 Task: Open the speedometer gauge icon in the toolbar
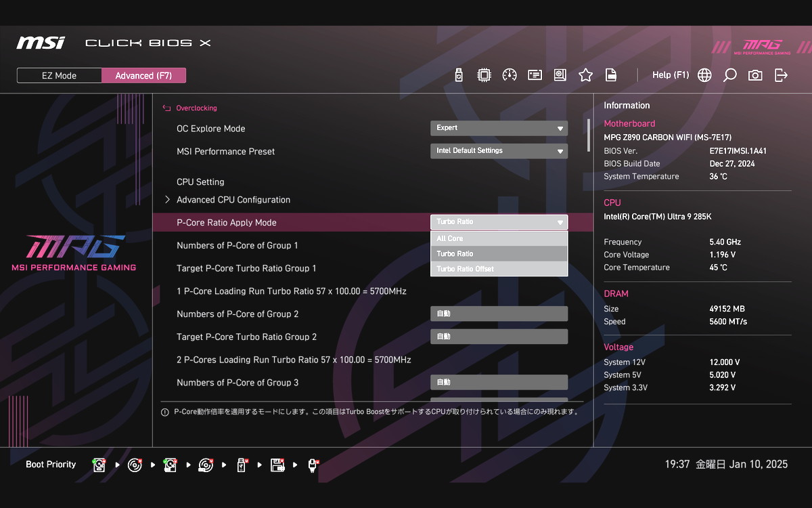(510, 75)
